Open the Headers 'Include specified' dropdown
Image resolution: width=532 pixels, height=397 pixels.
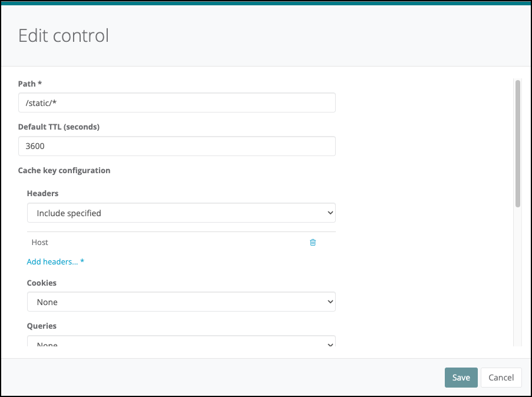coord(181,213)
